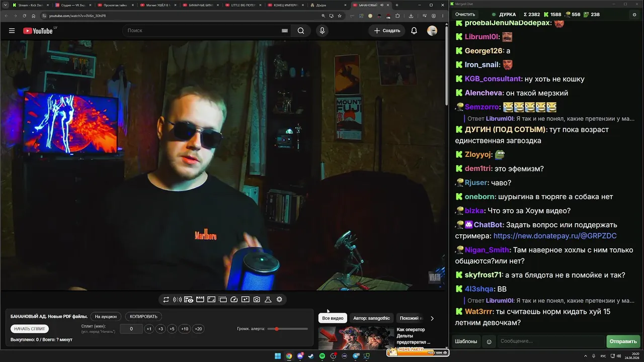Viewport: 644px width, 362px height.
Task: Open the Шаблоны templates button
Action: pyautogui.click(x=466, y=341)
